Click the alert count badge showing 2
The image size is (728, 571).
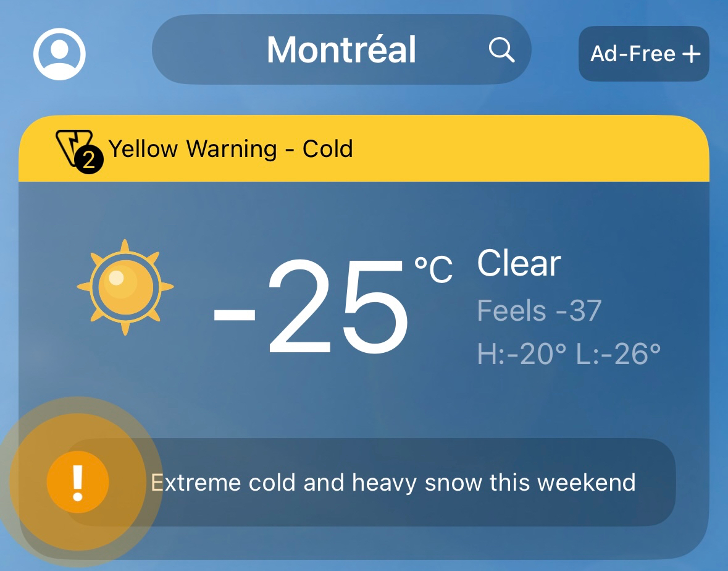(89, 161)
